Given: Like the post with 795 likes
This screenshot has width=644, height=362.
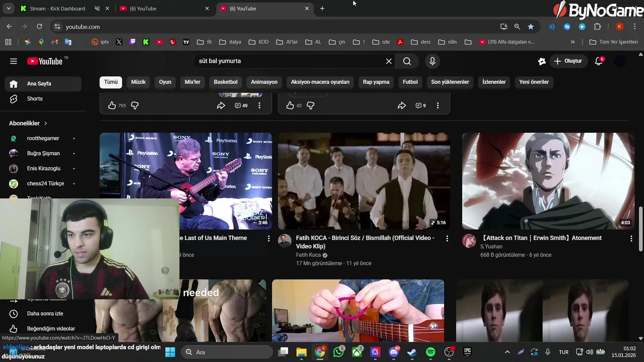Looking at the screenshot, I should (x=112, y=106).
